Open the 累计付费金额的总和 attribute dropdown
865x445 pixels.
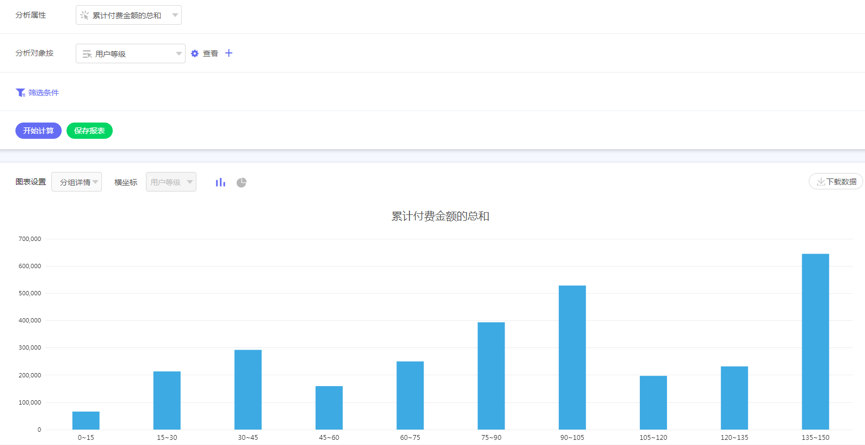[x=129, y=15]
